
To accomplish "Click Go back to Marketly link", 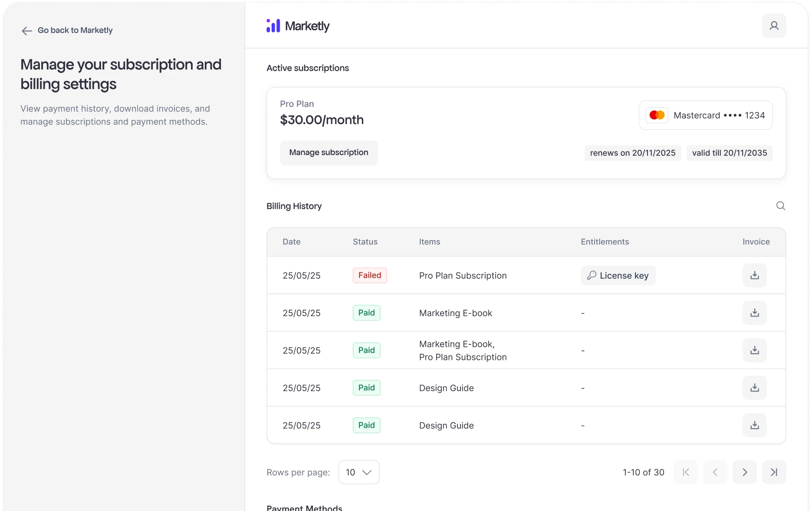I will (x=75, y=30).
